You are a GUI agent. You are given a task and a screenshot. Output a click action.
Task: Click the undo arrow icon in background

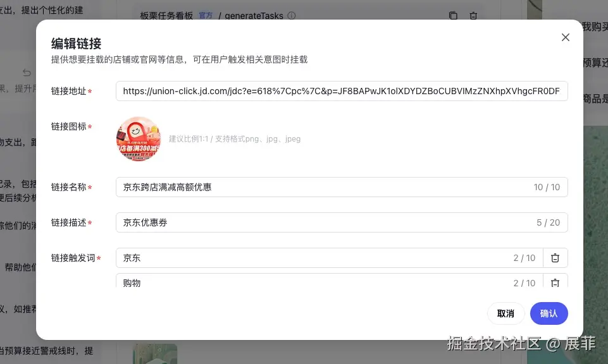coord(27,73)
